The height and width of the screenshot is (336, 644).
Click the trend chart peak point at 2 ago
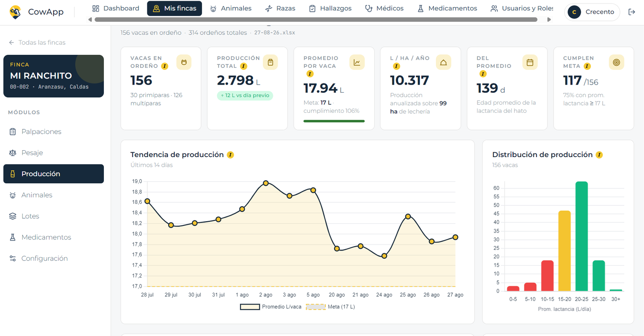coord(266,183)
